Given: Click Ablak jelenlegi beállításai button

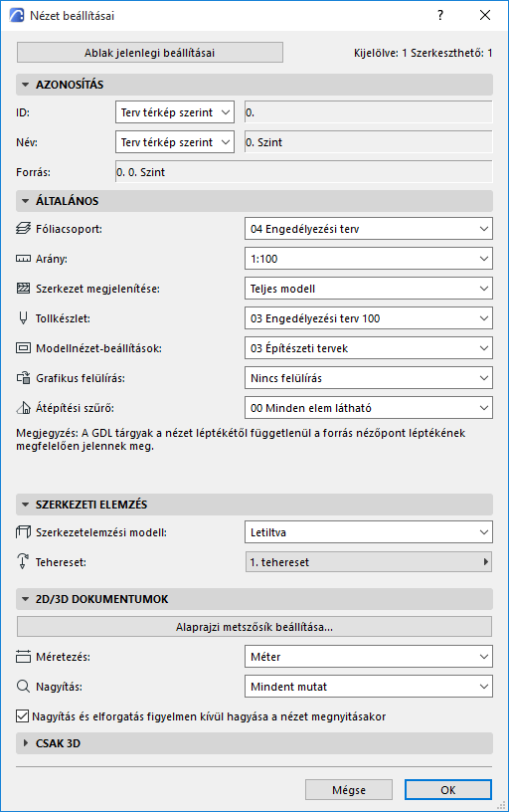Looking at the screenshot, I should coord(150,53).
